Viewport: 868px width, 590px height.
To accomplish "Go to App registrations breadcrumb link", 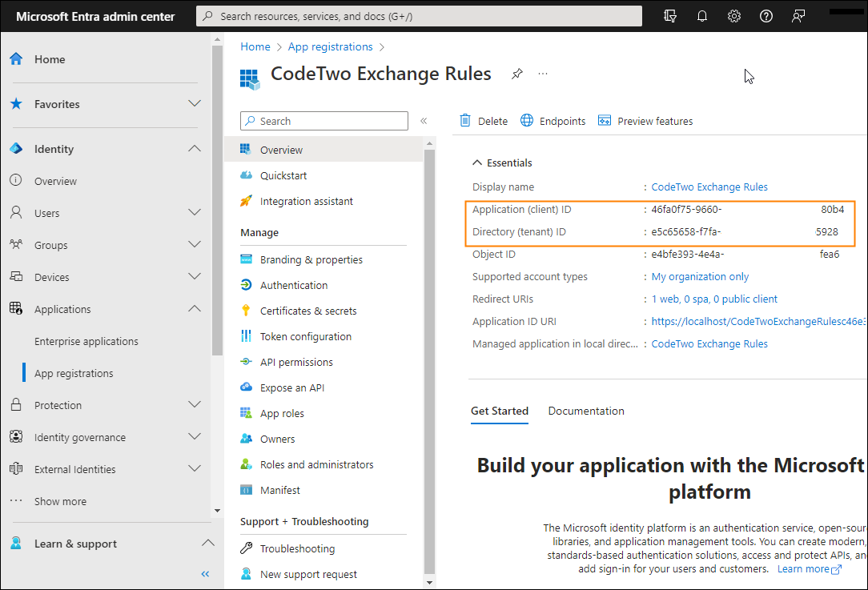I will point(331,47).
